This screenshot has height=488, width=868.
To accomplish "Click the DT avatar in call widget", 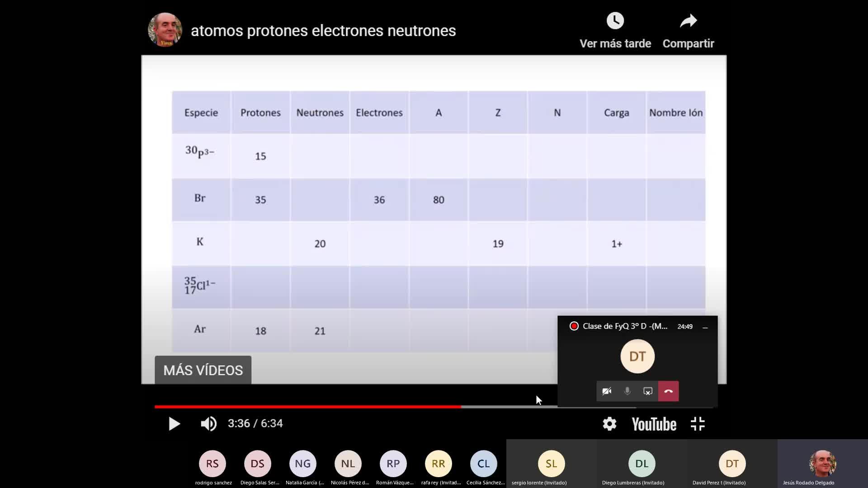I will point(637,357).
